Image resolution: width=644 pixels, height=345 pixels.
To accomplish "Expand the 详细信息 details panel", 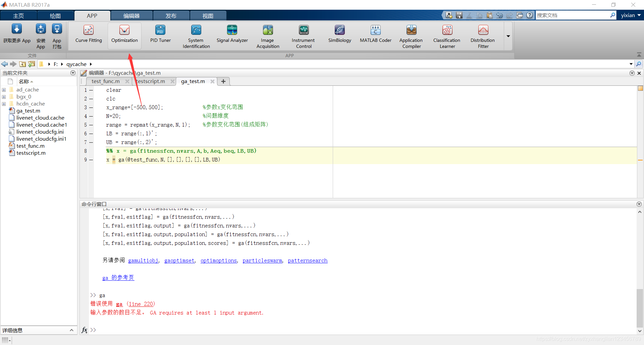I will pyautogui.click(x=71, y=330).
